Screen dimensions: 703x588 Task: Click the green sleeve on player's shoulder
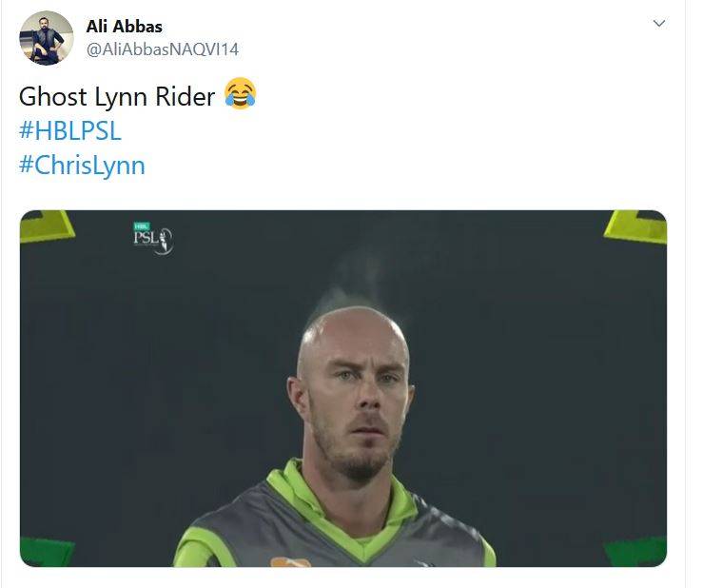(x=202, y=547)
